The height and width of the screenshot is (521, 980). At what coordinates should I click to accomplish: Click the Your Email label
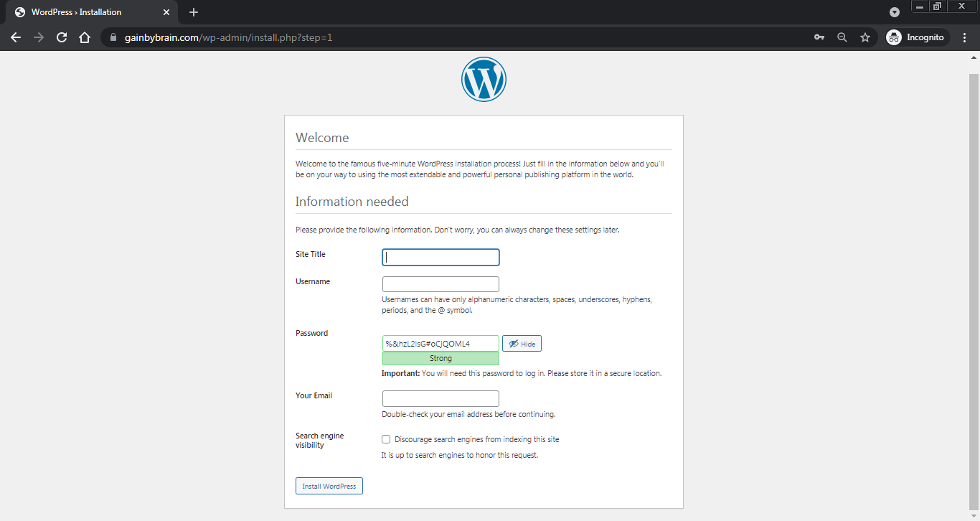point(314,395)
